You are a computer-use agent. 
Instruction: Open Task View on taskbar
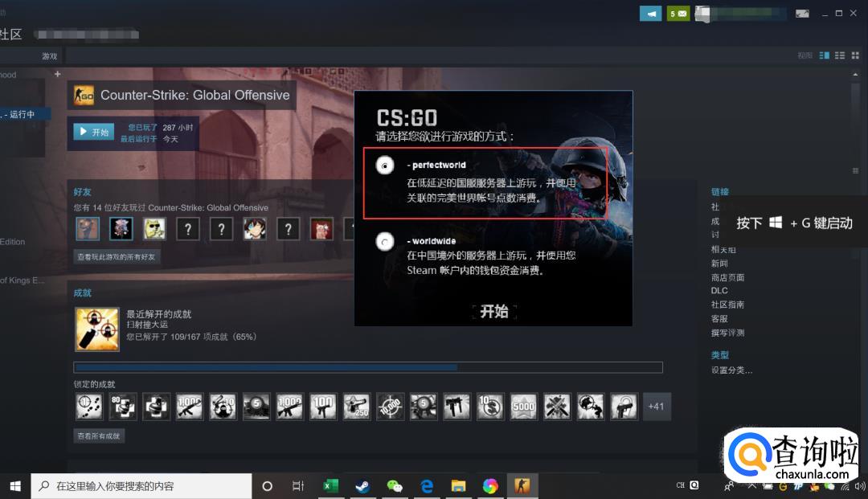click(x=298, y=486)
